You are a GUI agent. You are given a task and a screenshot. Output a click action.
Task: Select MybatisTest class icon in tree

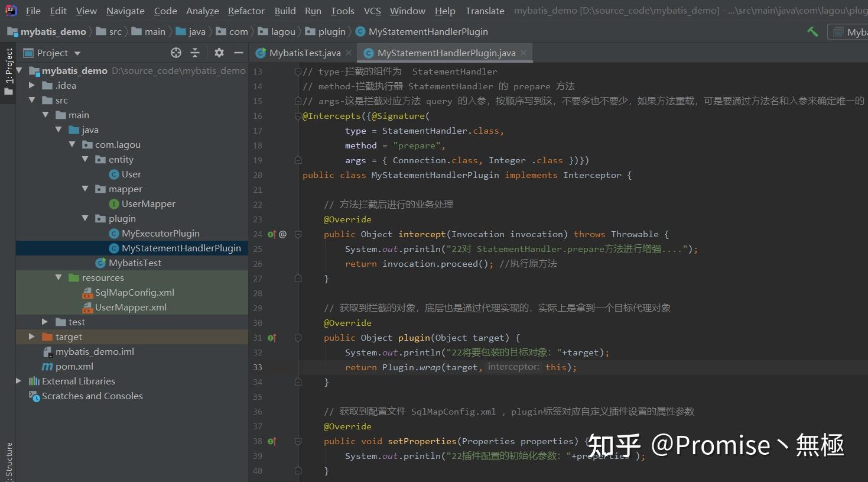tap(101, 263)
